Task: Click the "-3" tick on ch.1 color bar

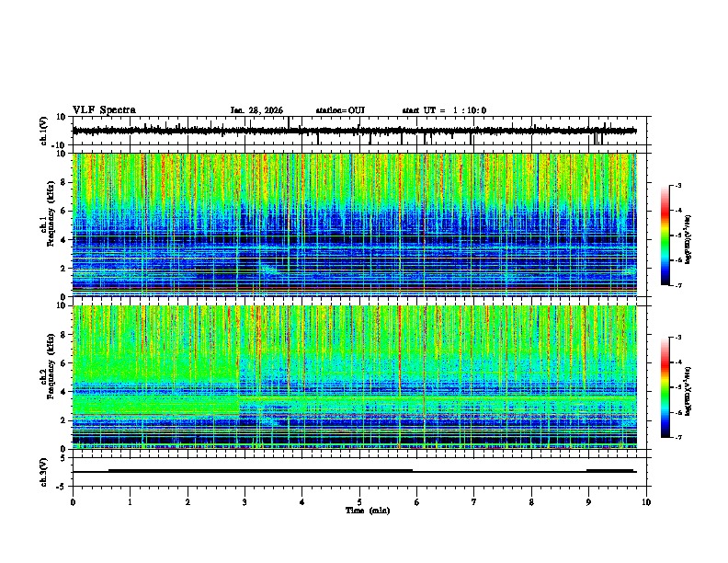Action: point(678,185)
